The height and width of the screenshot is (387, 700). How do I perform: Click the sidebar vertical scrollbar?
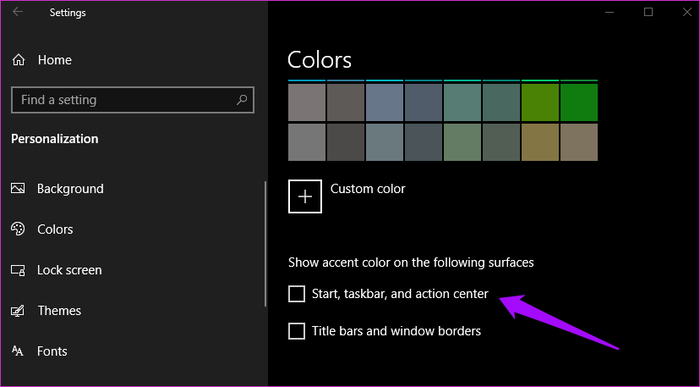(265, 244)
